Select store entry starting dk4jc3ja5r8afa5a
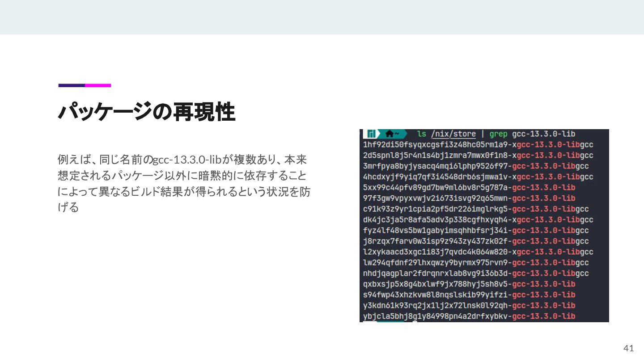The height and width of the screenshot is (362, 644). pos(478,220)
